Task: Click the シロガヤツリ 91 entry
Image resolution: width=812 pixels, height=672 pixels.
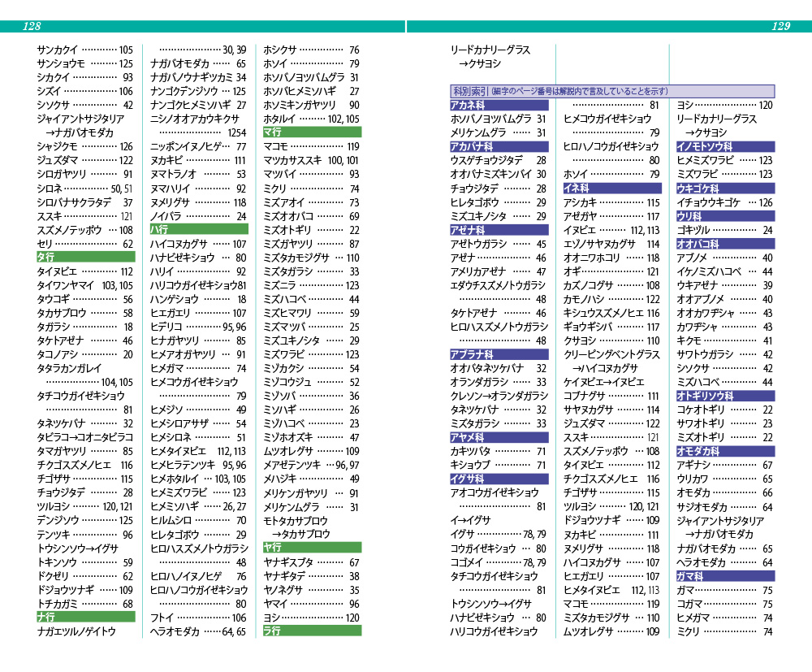Action: [85, 174]
